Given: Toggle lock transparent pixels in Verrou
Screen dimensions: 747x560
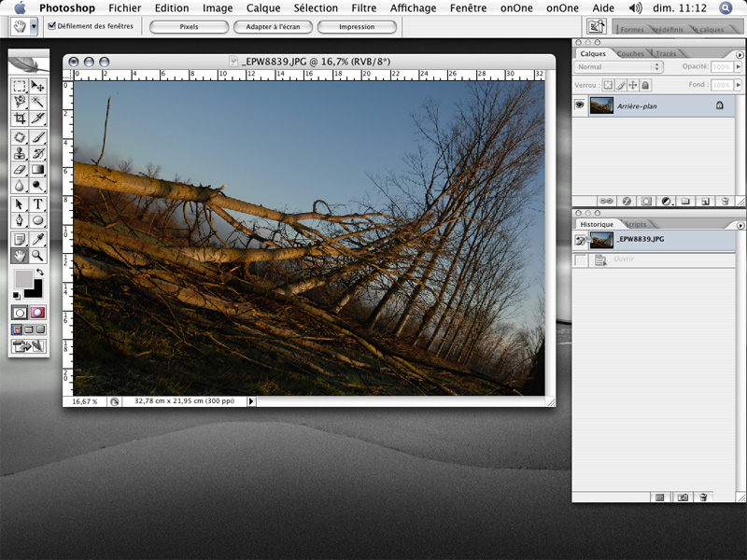Looking at the screenshot, I should click(x=608, y=85).
